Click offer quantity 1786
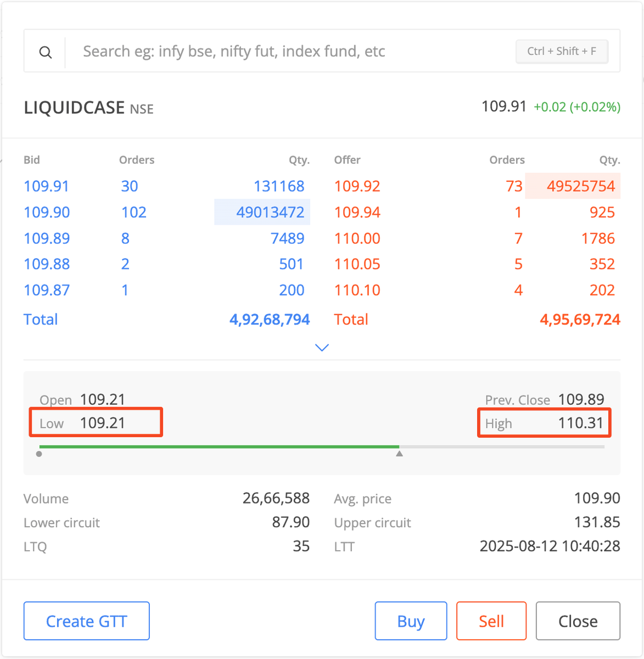The width and height of the screenshot is (644, 659). pos(598,238)
